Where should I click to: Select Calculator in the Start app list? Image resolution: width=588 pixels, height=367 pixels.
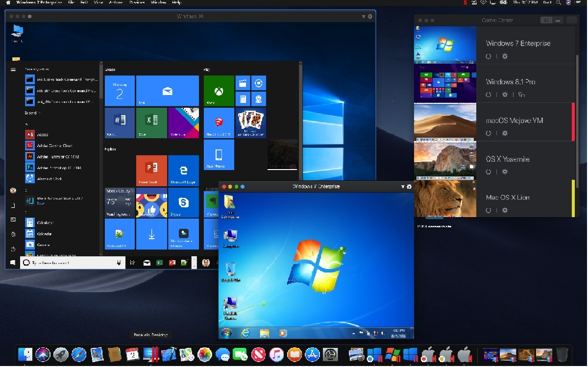[45, 223]
